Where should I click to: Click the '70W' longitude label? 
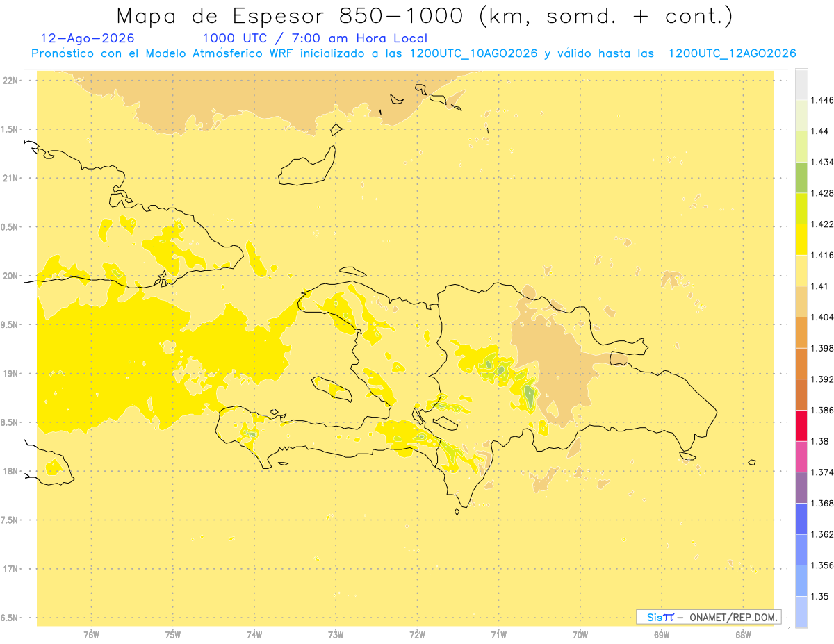[580, 635]
